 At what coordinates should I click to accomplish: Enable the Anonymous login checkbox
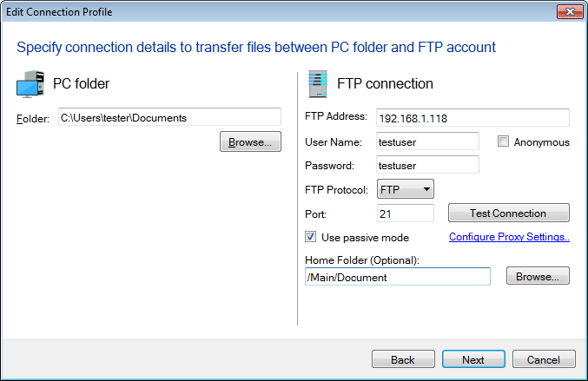click(503, 141)
